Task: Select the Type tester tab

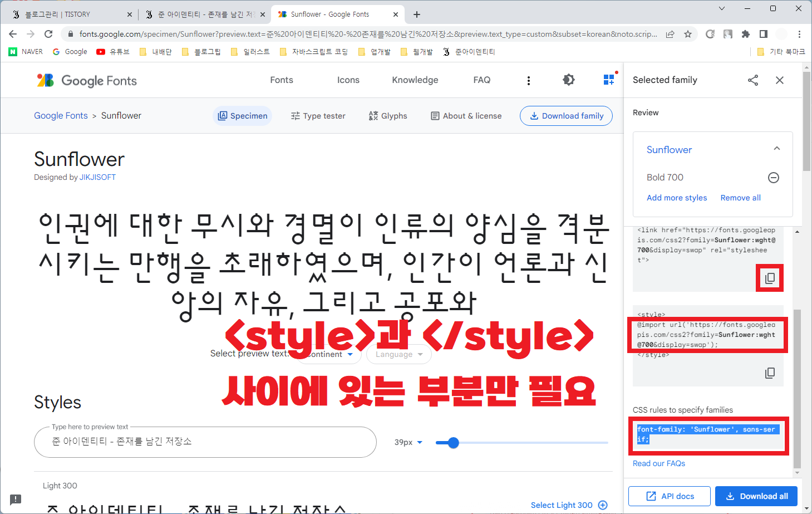Action: (x=318, y=116)
